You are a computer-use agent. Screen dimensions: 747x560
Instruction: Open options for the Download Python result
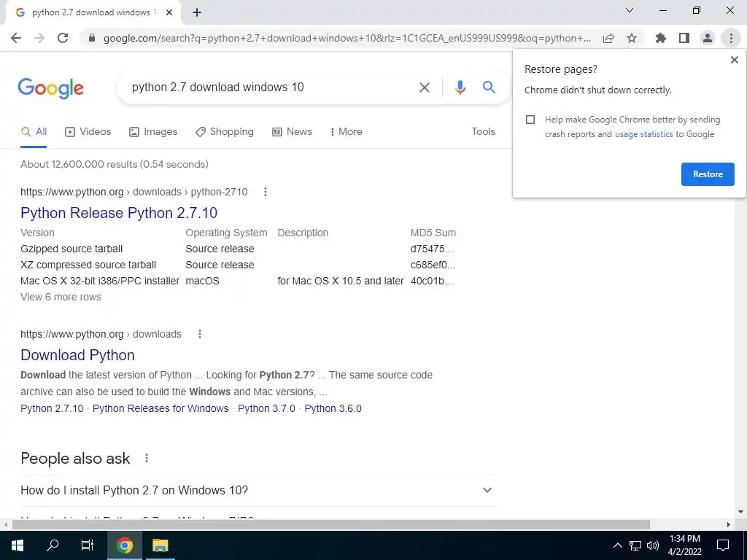[200, 334]
